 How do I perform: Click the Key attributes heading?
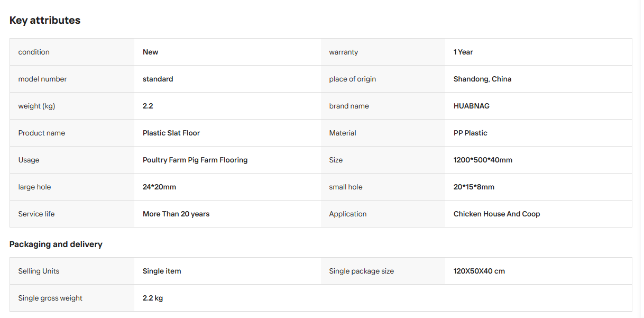[x=45, y=20]
